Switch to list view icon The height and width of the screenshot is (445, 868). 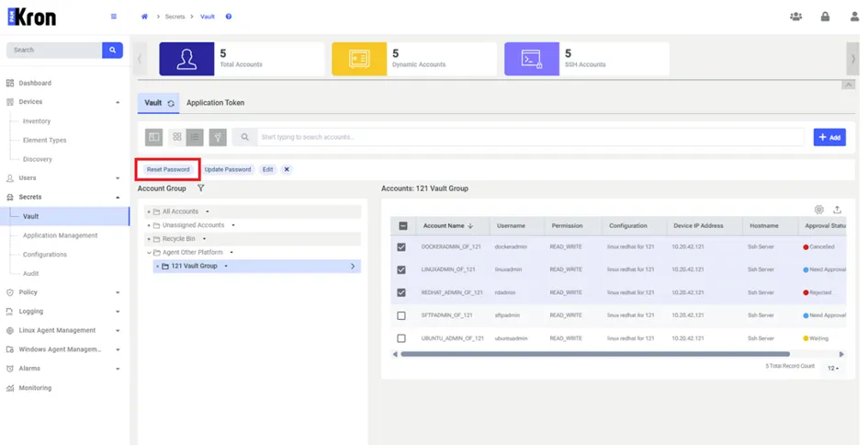coord(195,137)
